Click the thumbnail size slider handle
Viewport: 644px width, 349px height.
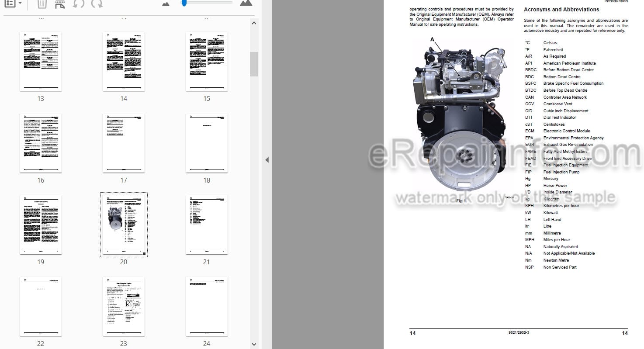184,3
